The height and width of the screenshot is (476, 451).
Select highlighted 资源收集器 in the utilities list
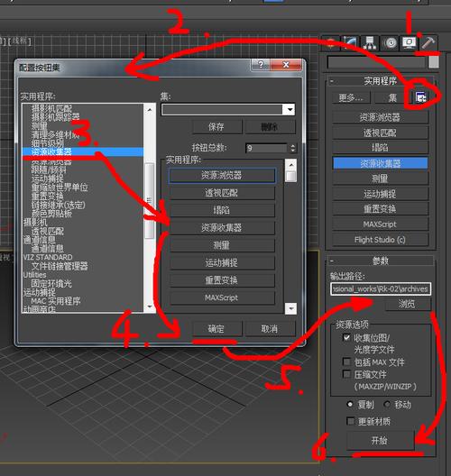pyautogui.click(x=83, y=151)
